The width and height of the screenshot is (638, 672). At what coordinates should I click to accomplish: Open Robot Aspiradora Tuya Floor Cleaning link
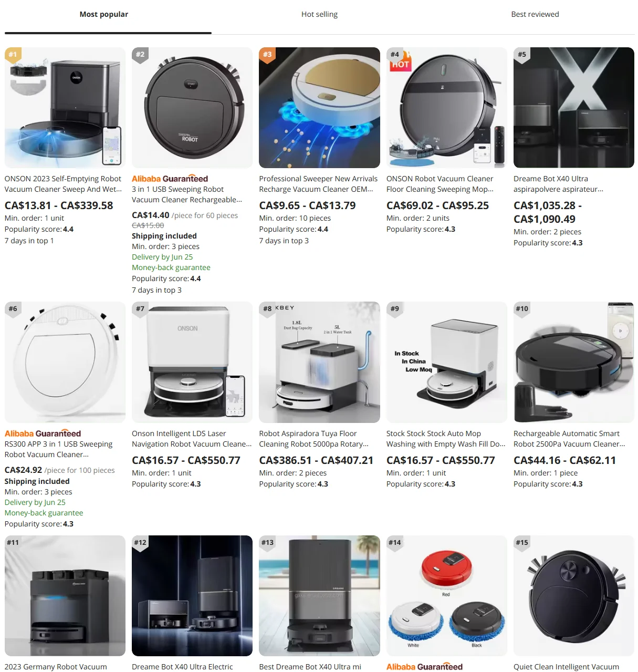pyautogui.click(x=313, y=439)
